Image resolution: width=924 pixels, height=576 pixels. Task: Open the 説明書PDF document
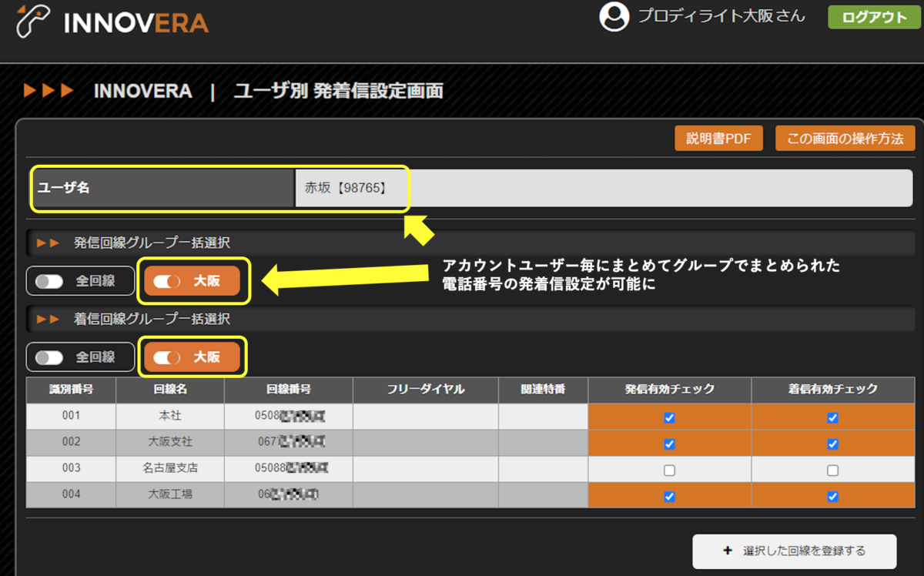tap(718, 138)
